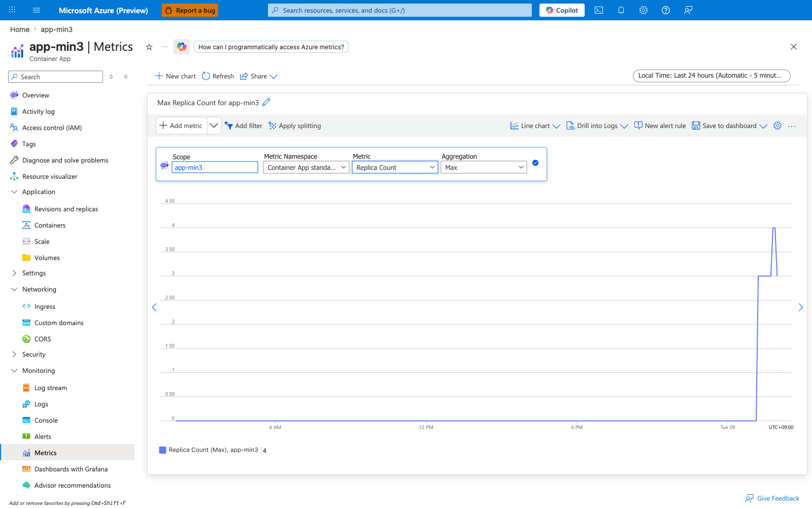Click the global search resources field
812x508 pixels.
[400, 10]
